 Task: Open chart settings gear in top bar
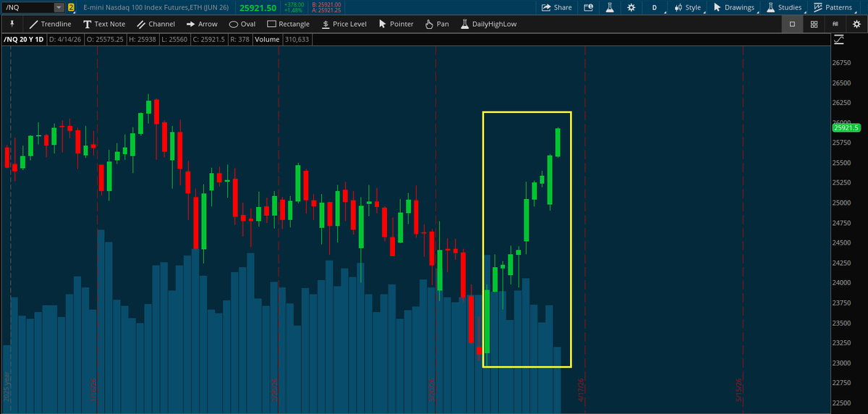(631, 7)
